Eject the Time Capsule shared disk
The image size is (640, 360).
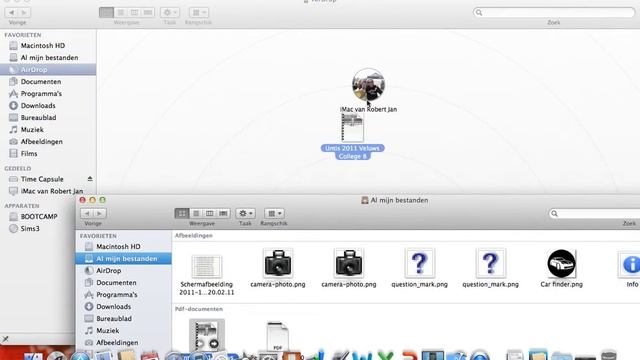click(x=90, y=179)
